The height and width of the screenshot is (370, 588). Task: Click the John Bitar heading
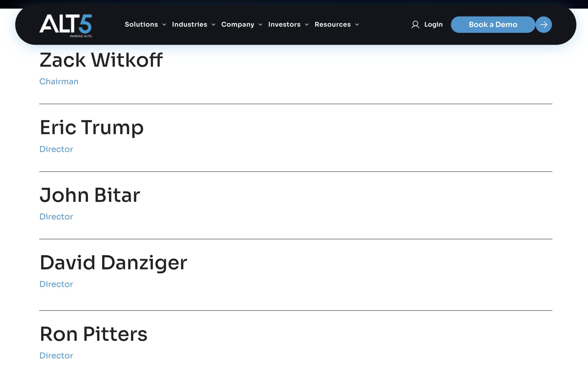tap(90, 195)
